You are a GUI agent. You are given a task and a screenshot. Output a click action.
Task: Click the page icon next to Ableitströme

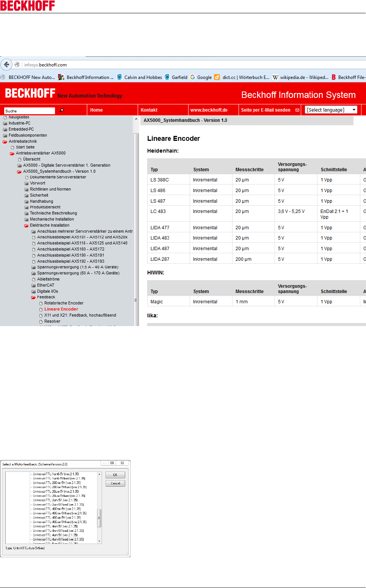[x=34, y=279]
